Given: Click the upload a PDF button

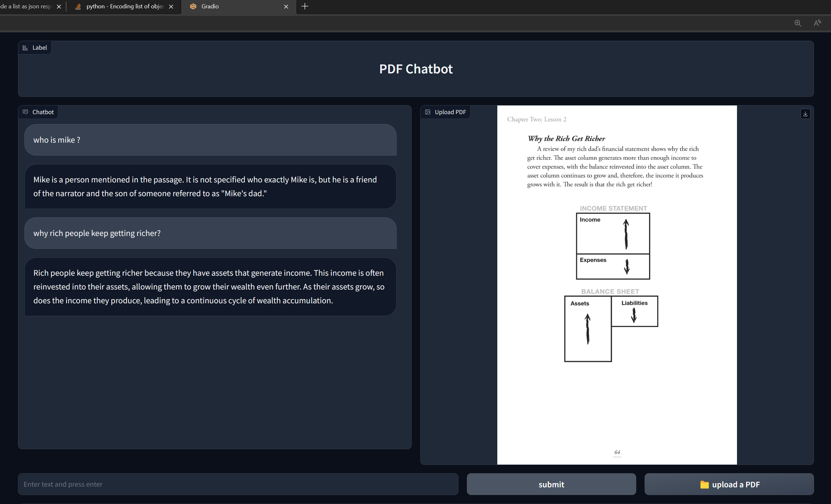Looking at the screenshot, I should 729,484.
